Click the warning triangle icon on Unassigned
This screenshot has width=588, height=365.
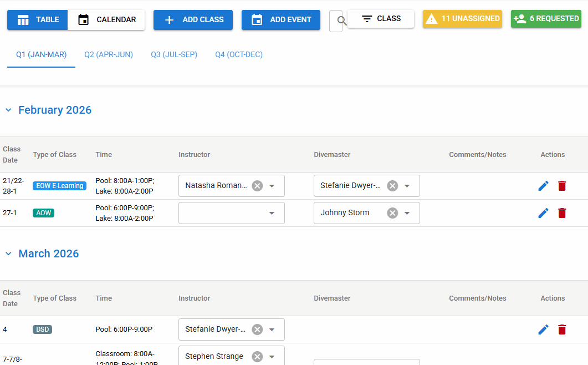pyautogui.click(x=432, y=19)
